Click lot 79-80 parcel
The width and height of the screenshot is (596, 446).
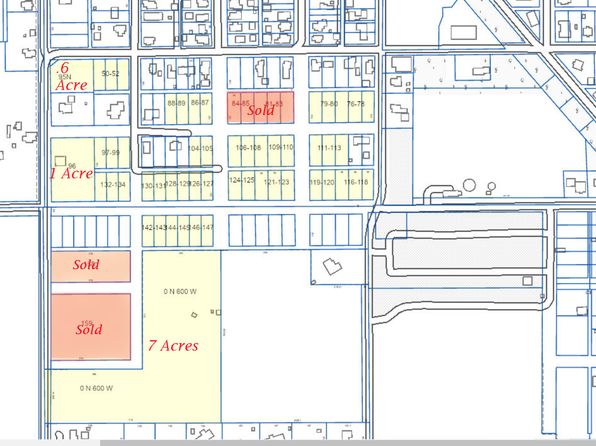pyautogui.click(x=329, y=107)
